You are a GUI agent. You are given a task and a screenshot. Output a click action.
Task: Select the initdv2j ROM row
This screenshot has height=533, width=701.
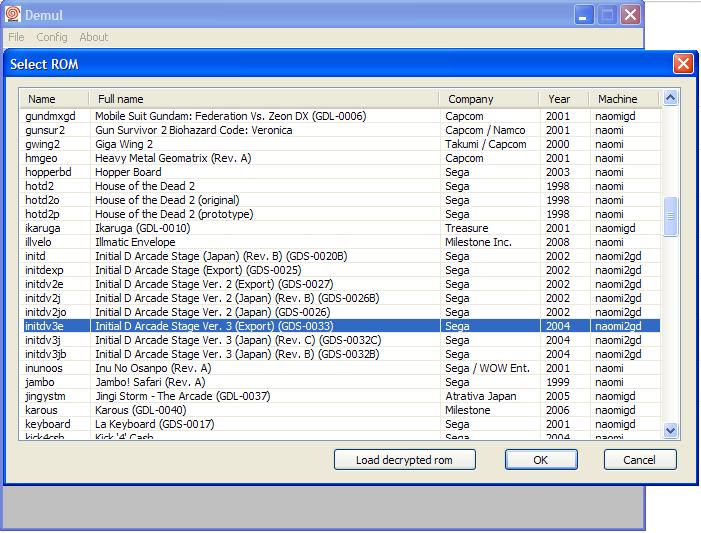[x=342, y=298]
